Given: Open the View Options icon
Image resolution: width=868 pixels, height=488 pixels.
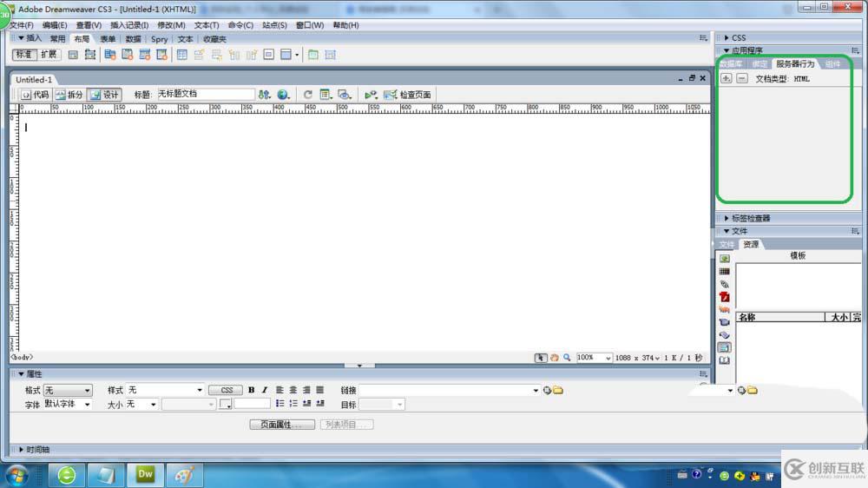Looking at the screenshot, I should (325, 95).
